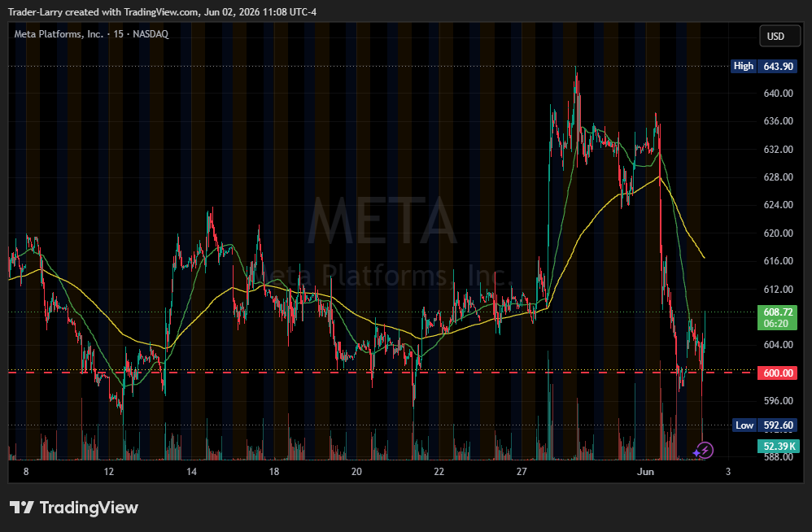Click the green 608.72 current price label

778,318
